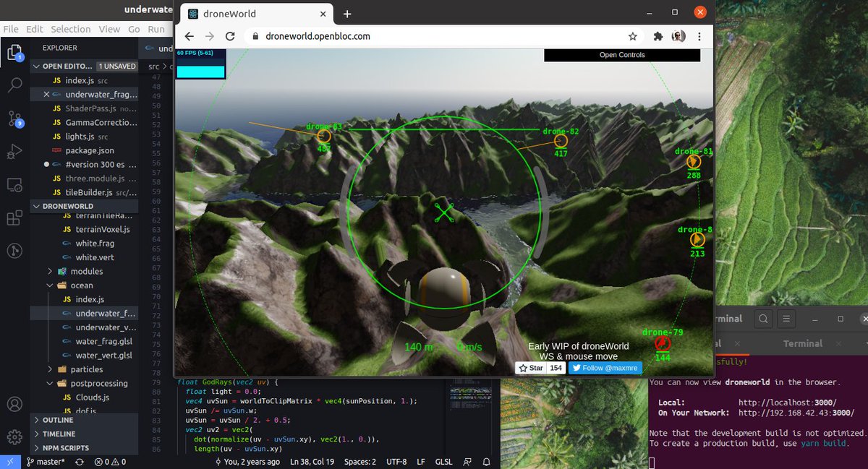Open the Extensions view in VS Code
868x469 pixels.
click(x=14, y=218)
